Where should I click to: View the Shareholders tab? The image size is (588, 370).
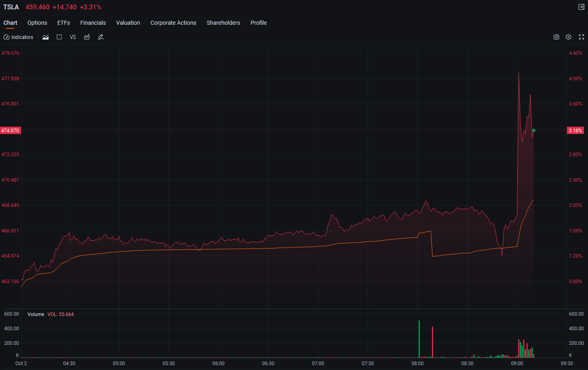(x=223, y=23)
